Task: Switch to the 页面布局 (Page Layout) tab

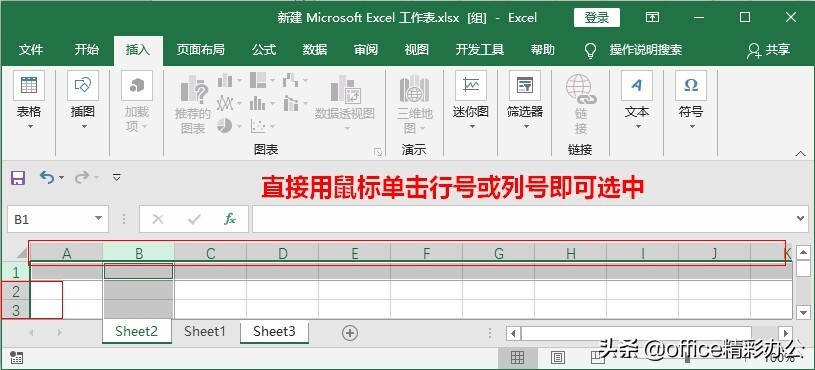Action: (x=200, y=50)
